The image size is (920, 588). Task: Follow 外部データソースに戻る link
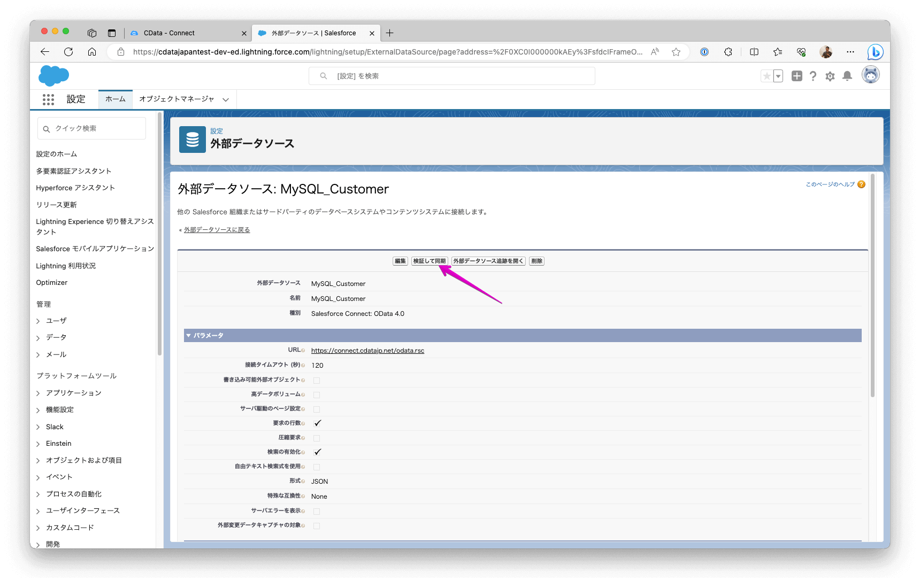(x=217, y=230)
